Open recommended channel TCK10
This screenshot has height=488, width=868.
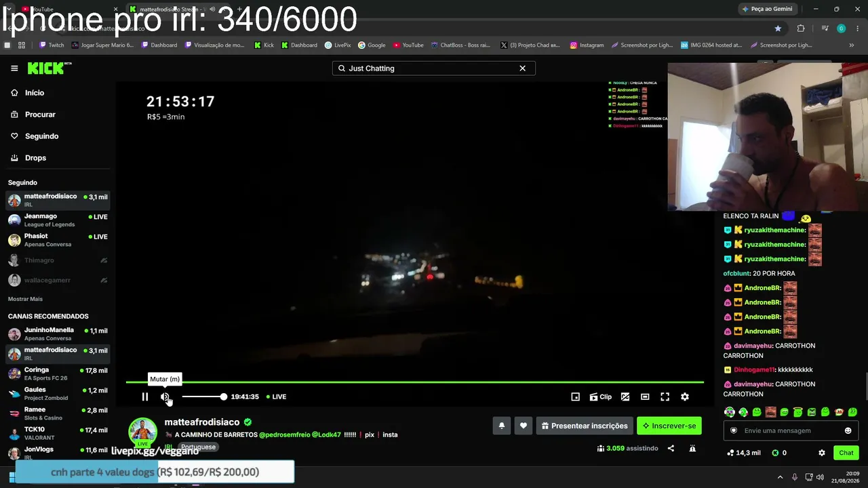58,432
